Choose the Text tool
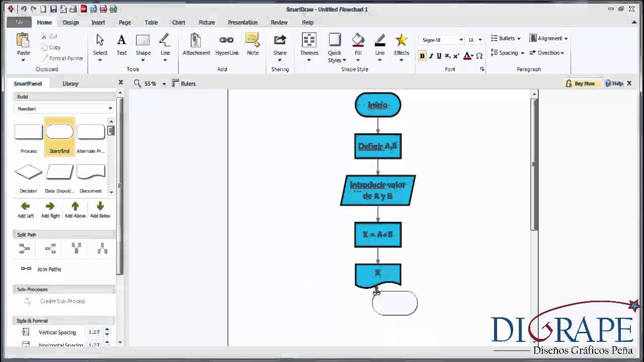644x362 pixels. click(x=122, y=45)
